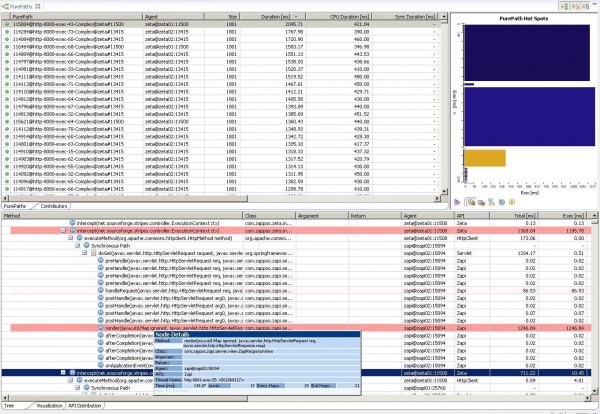Switch to the PurePaths bottom tab
Screen dimensions: 600x414
(x=15, y=206)
